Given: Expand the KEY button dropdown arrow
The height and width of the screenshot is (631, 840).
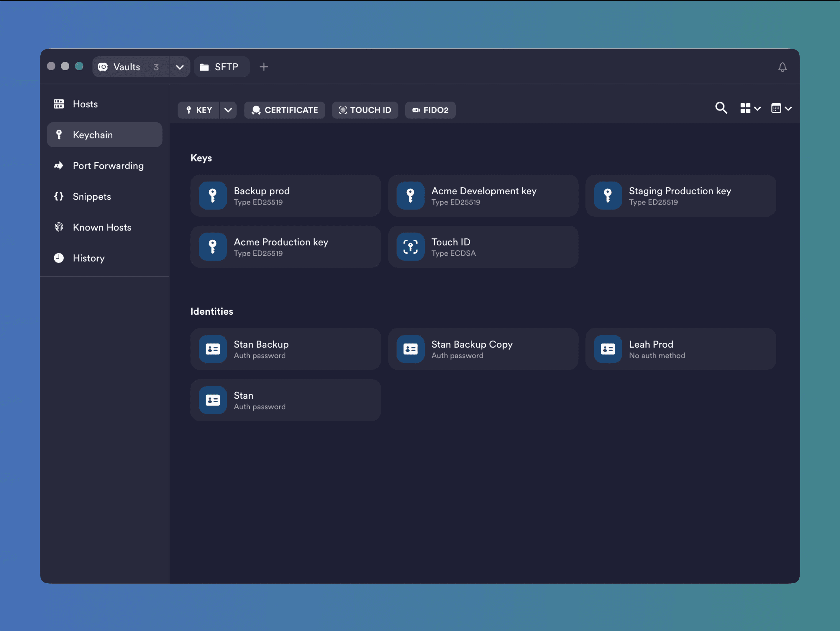Looking at the screenshot, I should point(228,110).
